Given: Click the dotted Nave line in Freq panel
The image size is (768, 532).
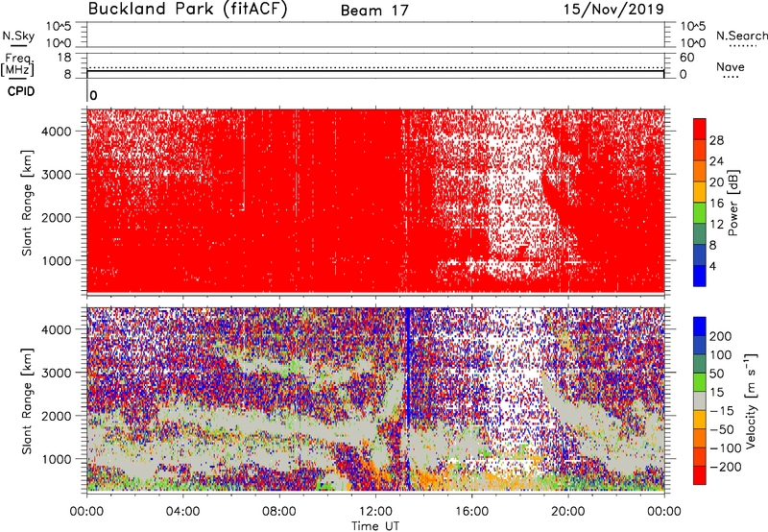Looking at the screenshot, I should pyautogui.click(x=375, y=67).
